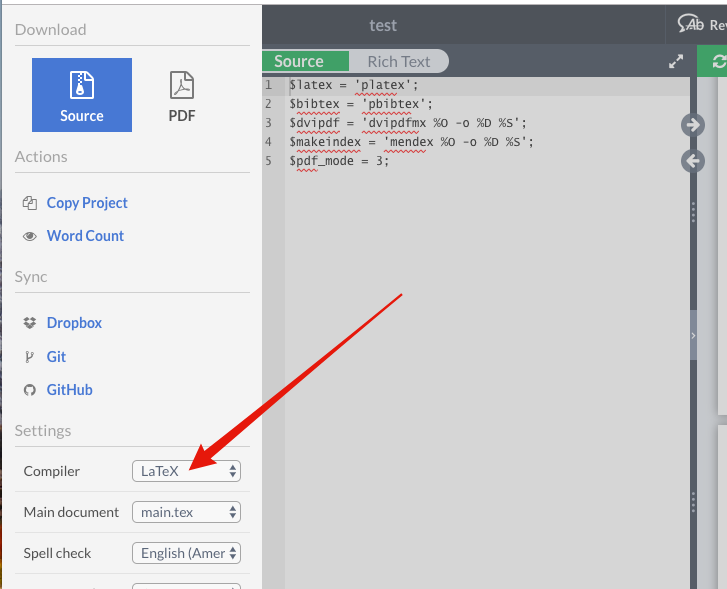Switch to the Source editor tab

[x=306, y=61]
